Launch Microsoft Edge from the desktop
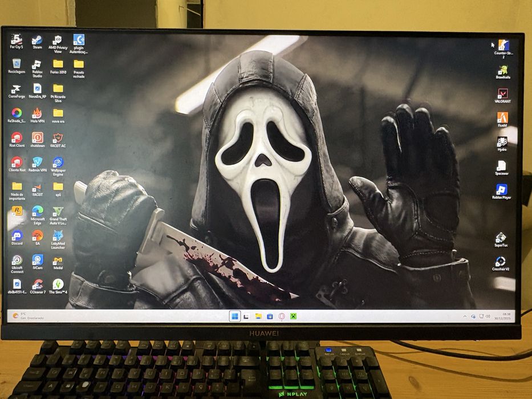Image resolution: width=532 pixels, height=399 pixels. pos(37,215)
